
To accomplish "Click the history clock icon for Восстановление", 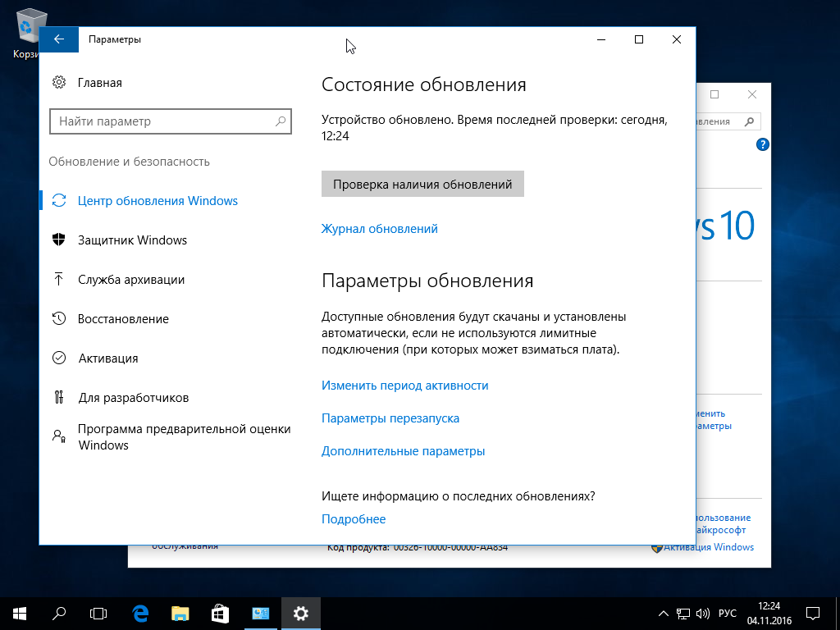I will pyautogui.click(x=59, y=319).
